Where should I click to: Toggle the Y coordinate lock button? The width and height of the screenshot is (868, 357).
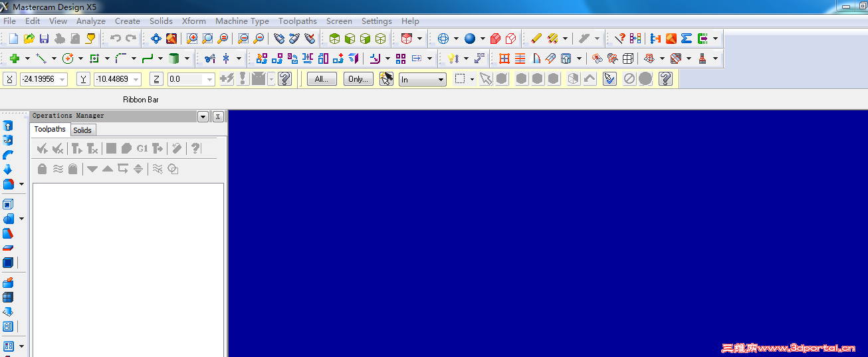click(83, 79)
